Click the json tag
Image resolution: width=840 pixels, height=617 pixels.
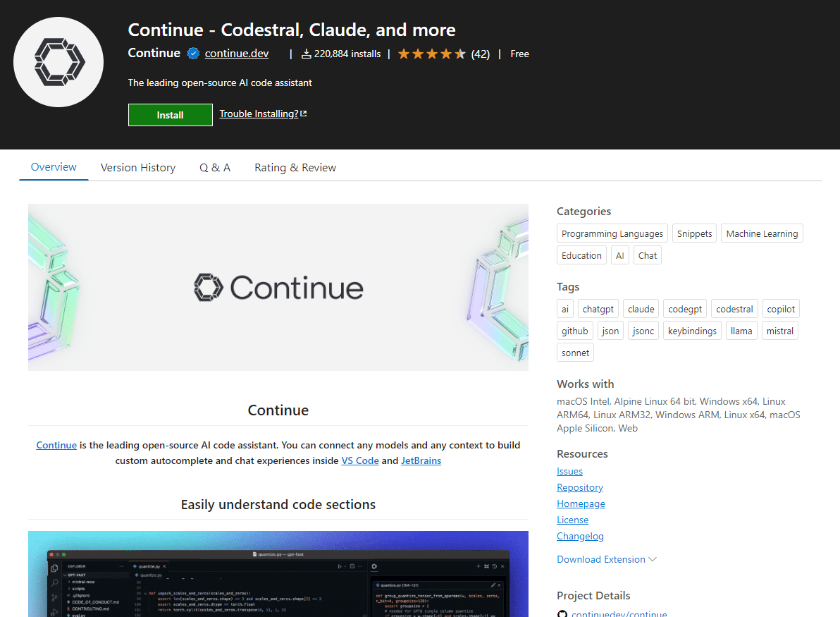610,331
